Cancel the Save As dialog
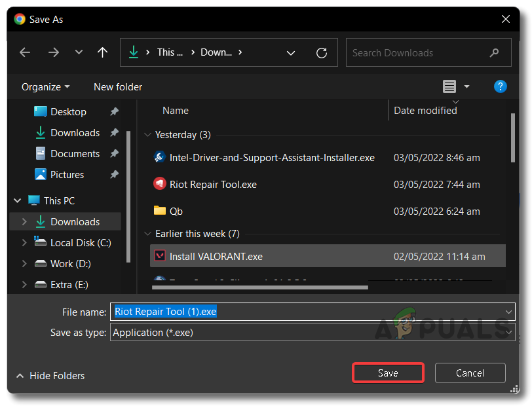Screen dimensions: 532x406 470,373
